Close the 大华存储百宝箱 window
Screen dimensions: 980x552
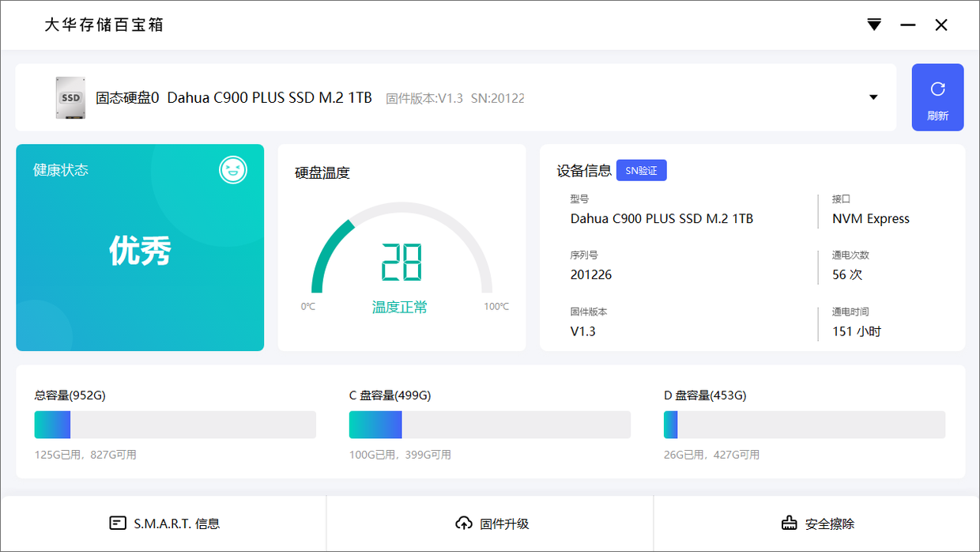point(941,25)
